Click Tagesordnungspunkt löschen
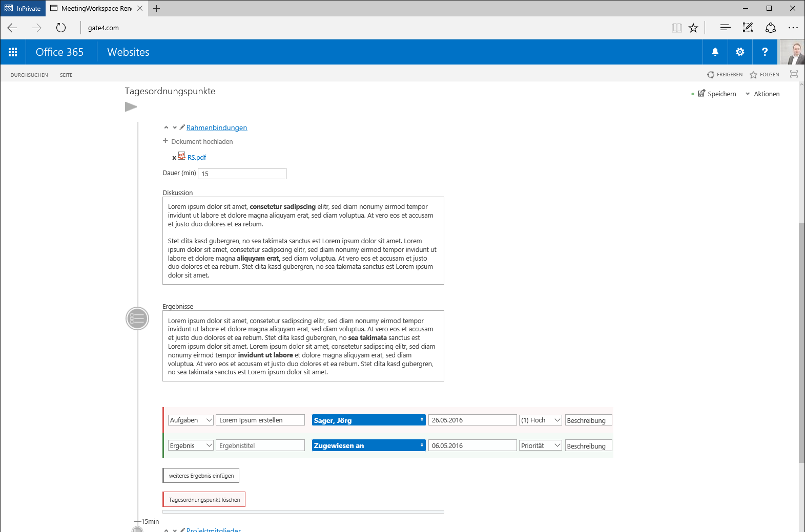 204,499
